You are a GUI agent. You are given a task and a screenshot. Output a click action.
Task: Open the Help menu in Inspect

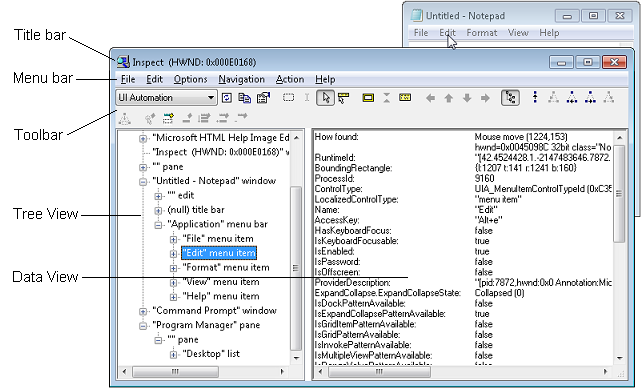coord(325,79)
